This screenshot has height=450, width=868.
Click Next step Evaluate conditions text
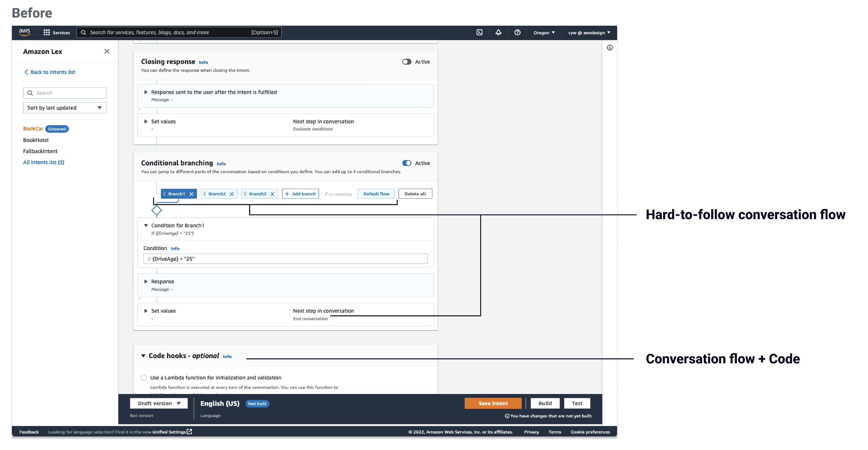[x=313, y=129]
